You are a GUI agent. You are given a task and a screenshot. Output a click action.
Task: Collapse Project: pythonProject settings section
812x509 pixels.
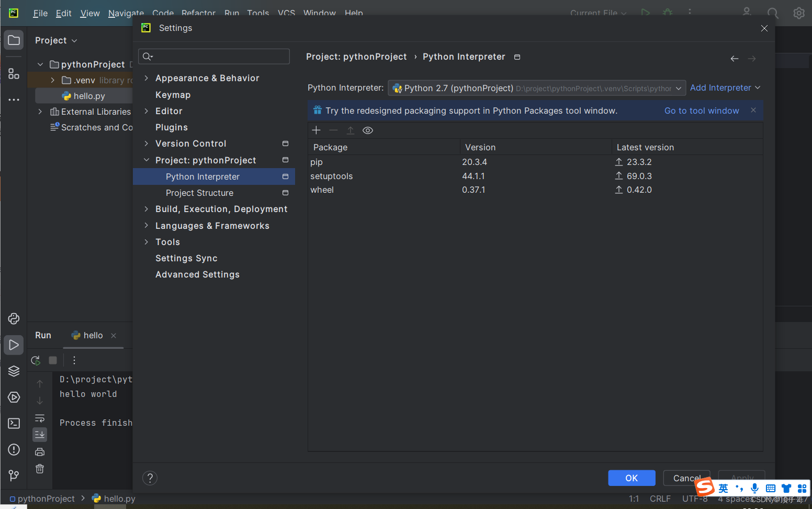pyautogui.click(x=146, y=160)
